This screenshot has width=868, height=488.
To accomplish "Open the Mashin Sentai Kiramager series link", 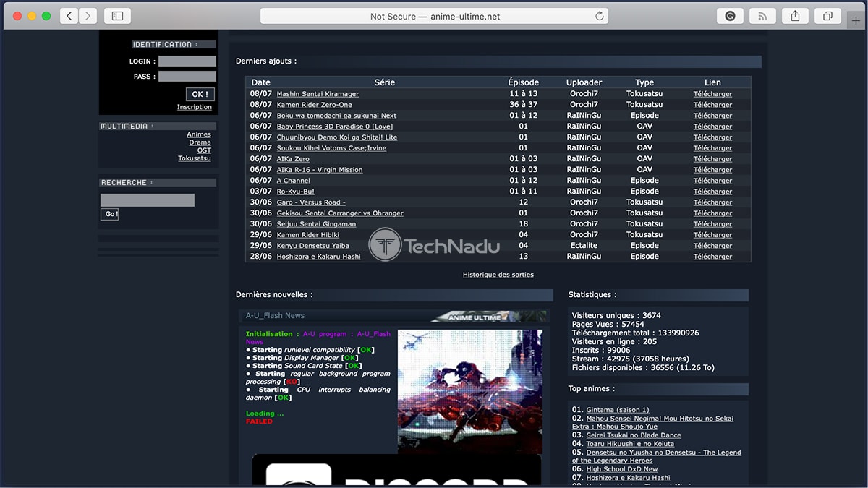I will click(x=318, y=94).
